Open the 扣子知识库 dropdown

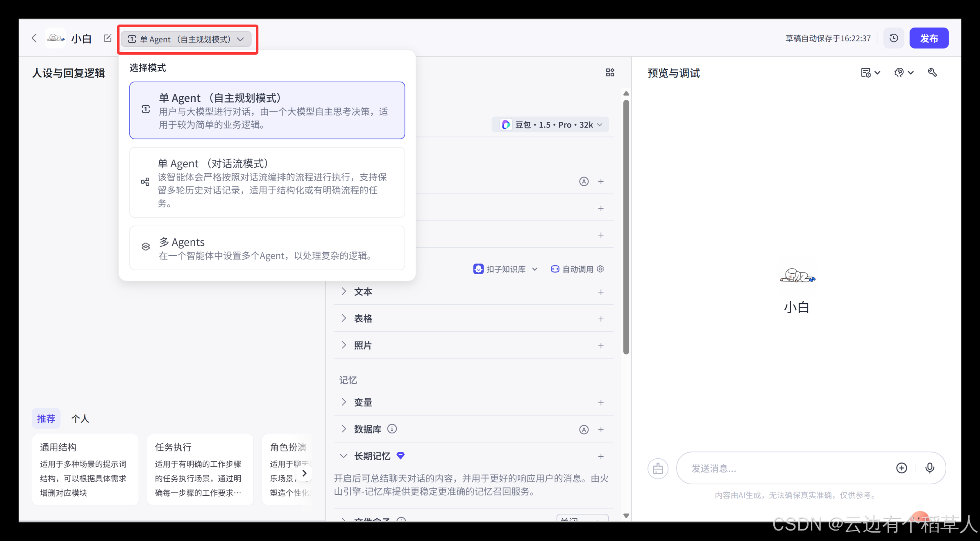[505, 269]
